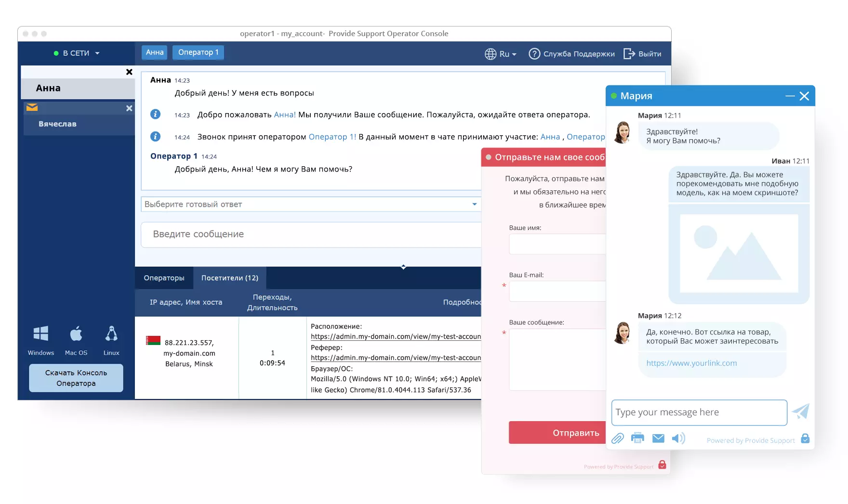
Task: Click the Анна! link in welcome message
Action: tap(285, 115)
